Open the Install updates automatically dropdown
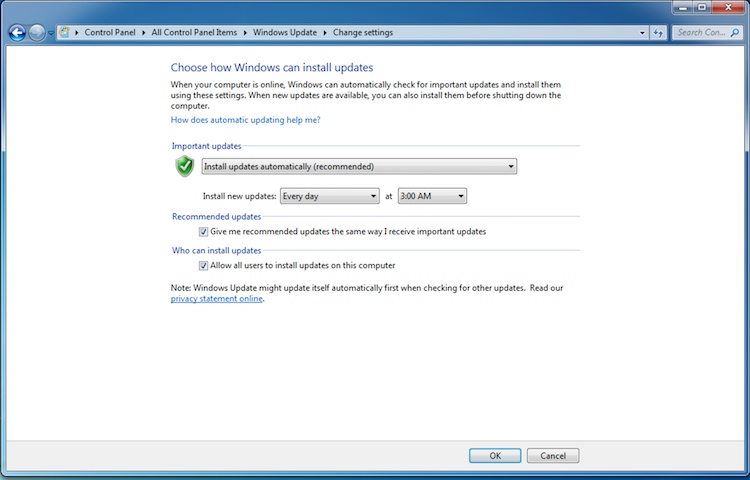 (359, 166)
